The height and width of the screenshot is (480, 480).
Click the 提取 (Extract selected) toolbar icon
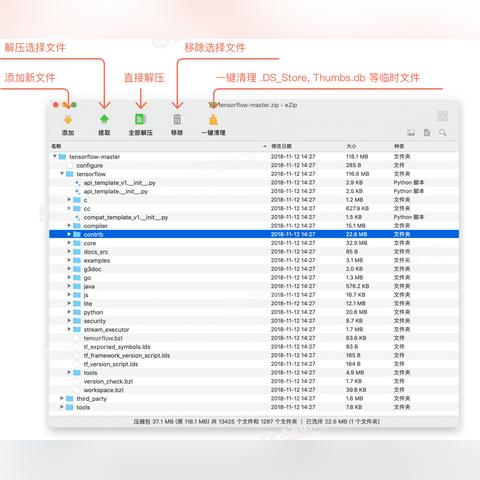pos(104,119)
